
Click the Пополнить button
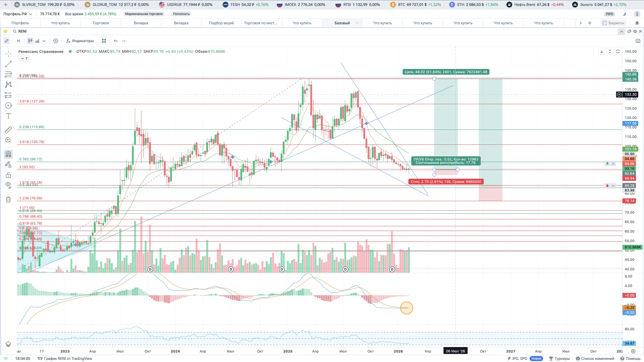pos(181,14)
